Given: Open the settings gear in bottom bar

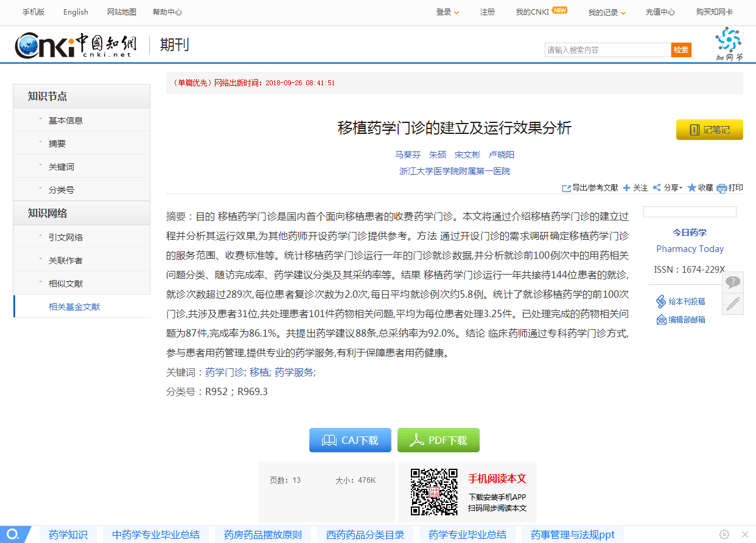Looking at the screenshot, I should click(724, 534).
